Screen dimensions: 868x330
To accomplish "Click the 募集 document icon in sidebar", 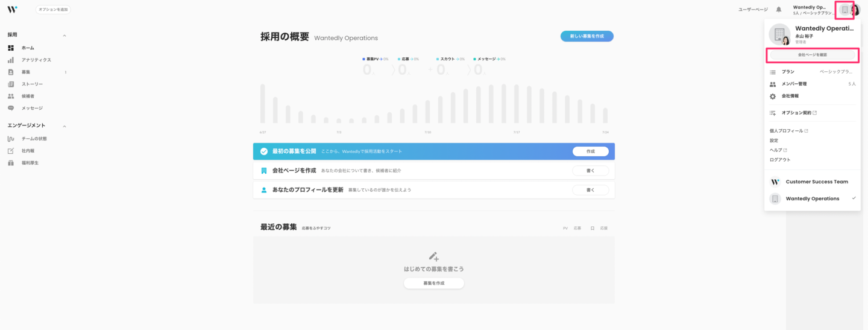I will [x=11, y=72].
